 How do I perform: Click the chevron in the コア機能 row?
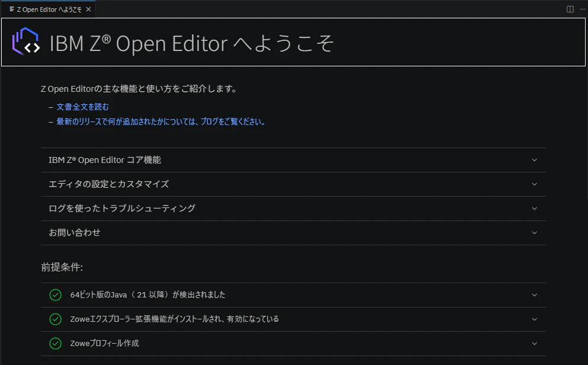(x=534, y=160)
